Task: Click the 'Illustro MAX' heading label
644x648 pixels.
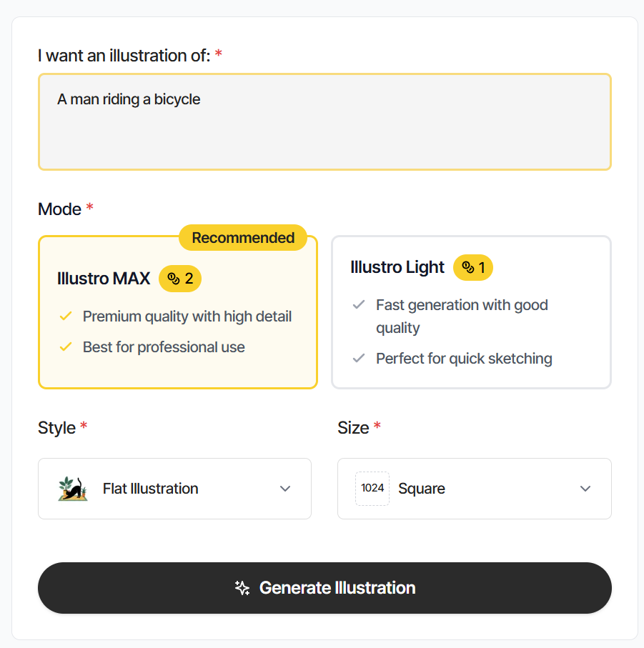Action: coord(105,279)
